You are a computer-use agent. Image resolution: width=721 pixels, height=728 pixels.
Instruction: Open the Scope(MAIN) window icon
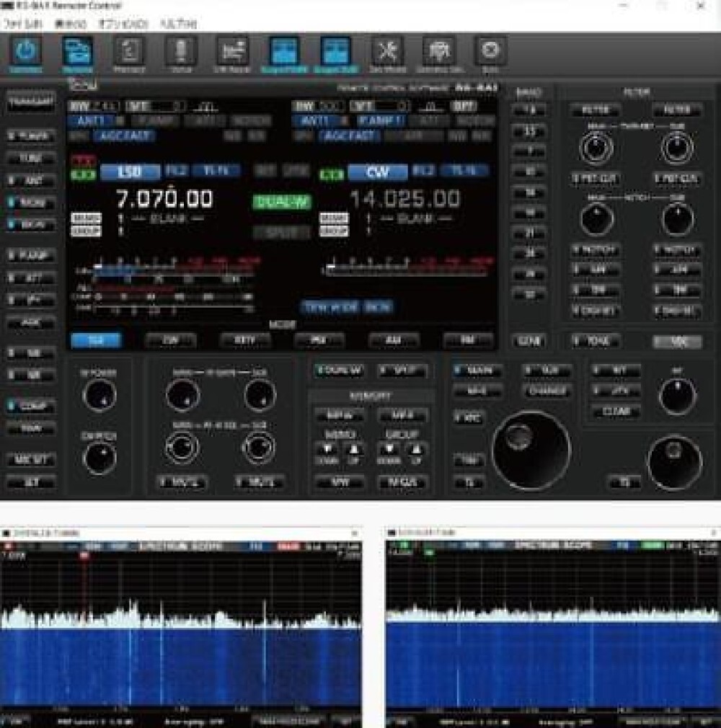[x=282, y=50]
